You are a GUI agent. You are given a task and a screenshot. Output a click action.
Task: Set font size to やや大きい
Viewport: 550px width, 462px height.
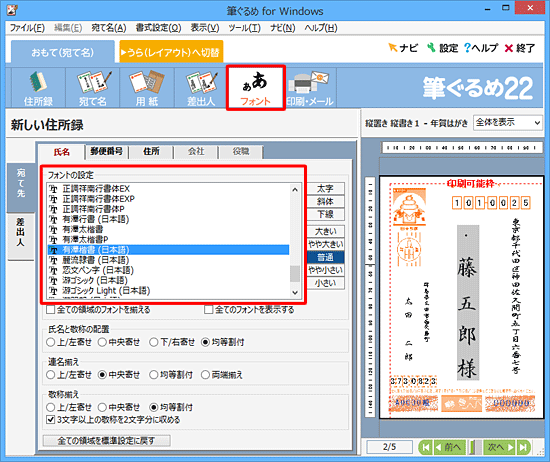(x=326, y=245)
